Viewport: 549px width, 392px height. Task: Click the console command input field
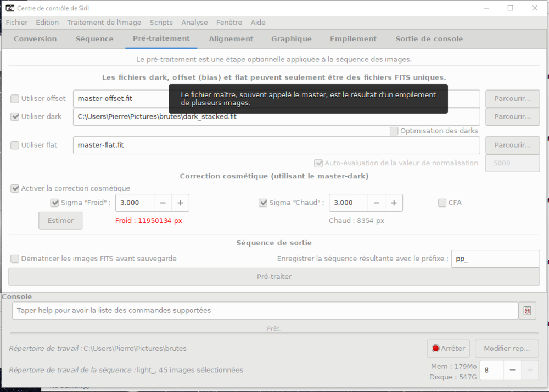[265, 310]
